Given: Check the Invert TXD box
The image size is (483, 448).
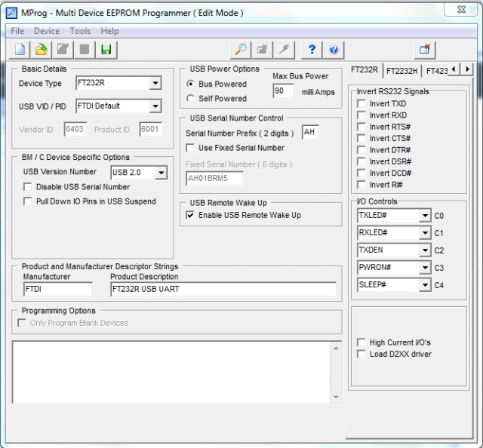Looking at the screenshot, I should coord(361,104).
